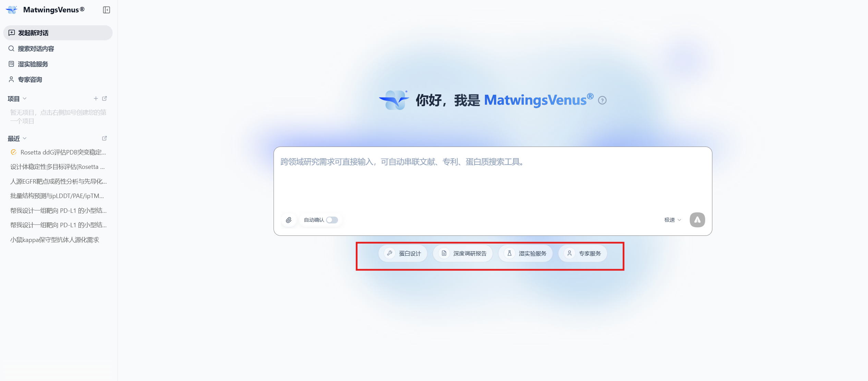Image resolution: width=868 pixels, height=381 pixels.
Task: Open the 极速 mode dropdown
Action: coord(673,220)
